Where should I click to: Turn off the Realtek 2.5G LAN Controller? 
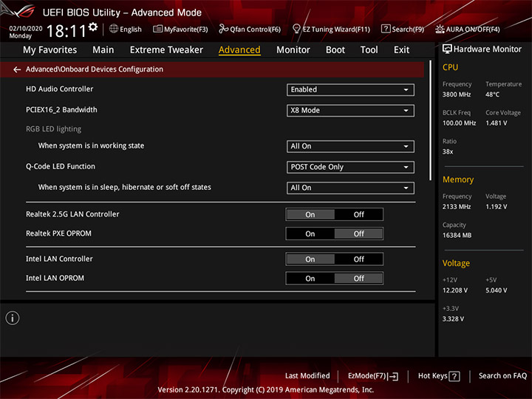pyautogui.click(x=358, y=215)
